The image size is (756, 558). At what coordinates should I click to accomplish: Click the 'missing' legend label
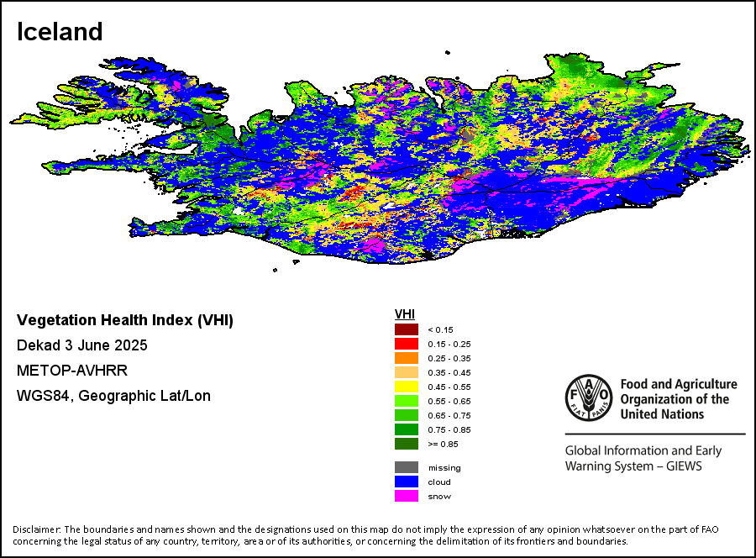point(444,468)
